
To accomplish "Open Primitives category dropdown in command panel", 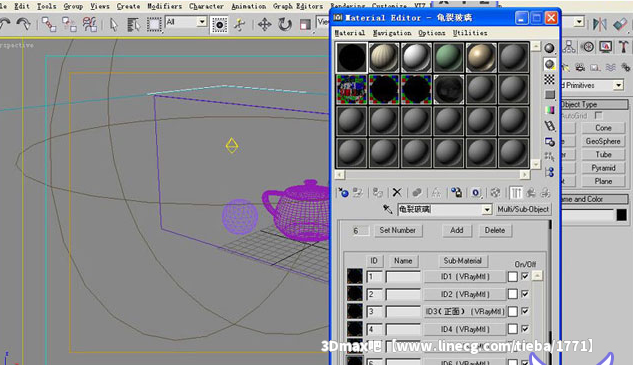I will (x=618, y=85).
